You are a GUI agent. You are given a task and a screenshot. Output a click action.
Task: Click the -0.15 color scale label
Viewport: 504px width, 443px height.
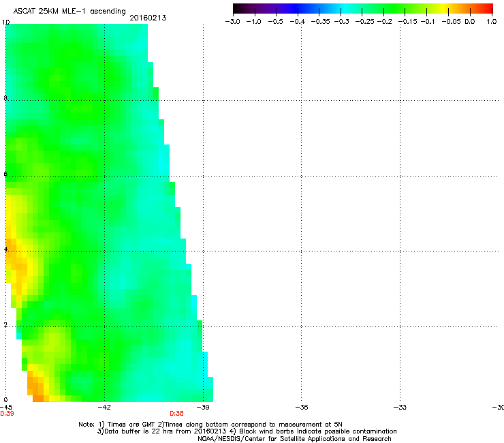[x=408, y=22]
